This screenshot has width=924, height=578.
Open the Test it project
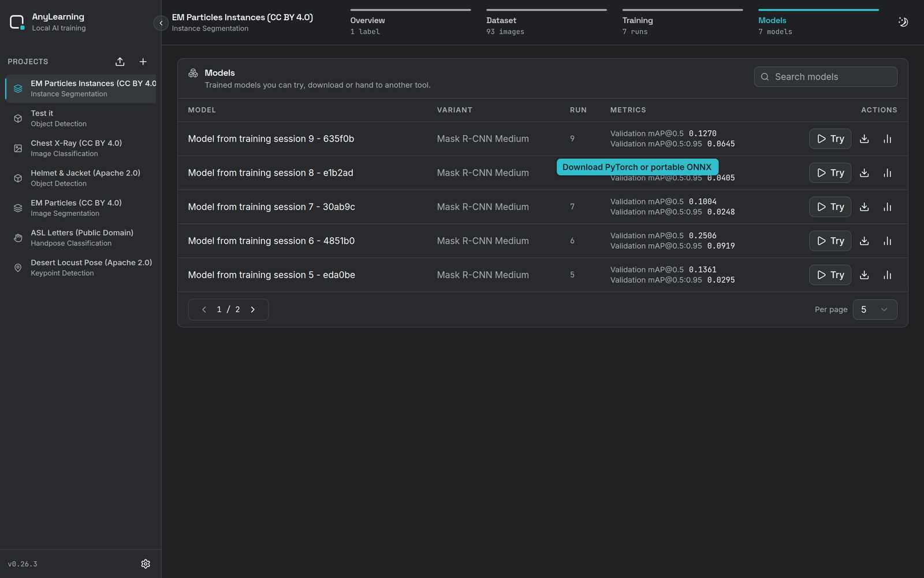(81, 118)
